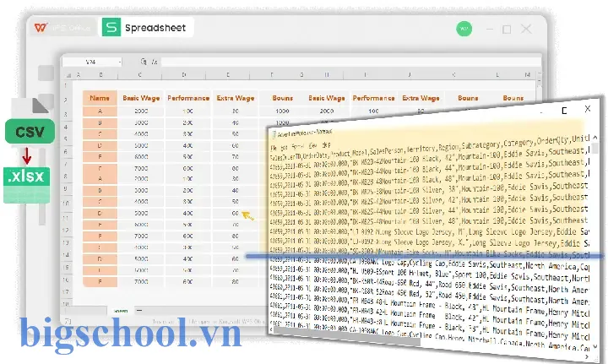Screen dimensions: 608x364
Task: Select Basic Wage header in column C
Action: point(141,98)
